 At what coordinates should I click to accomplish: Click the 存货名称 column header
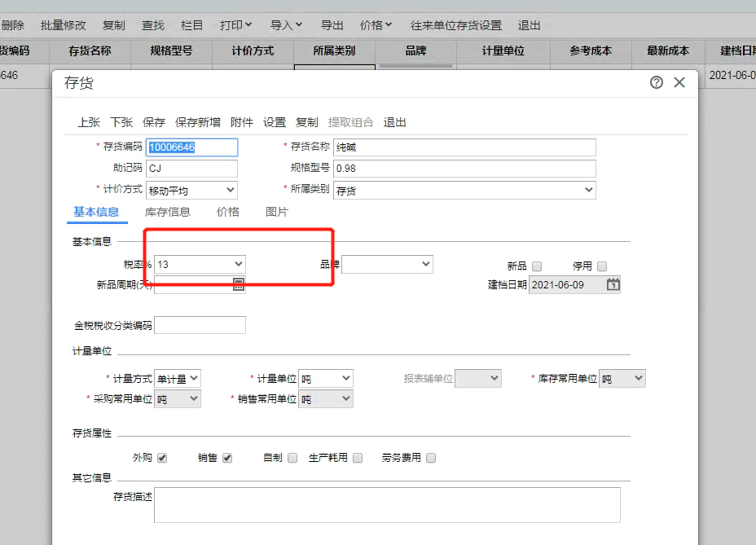coord(90,51)
